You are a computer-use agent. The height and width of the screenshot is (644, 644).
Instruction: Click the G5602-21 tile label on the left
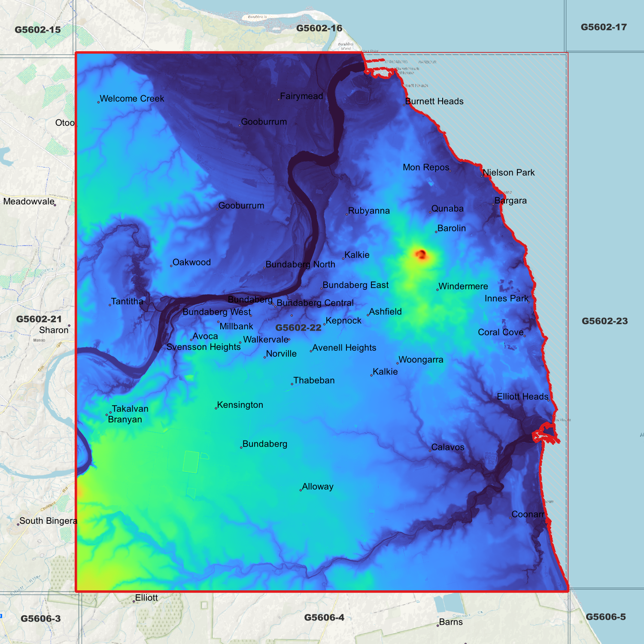(39, 319)
